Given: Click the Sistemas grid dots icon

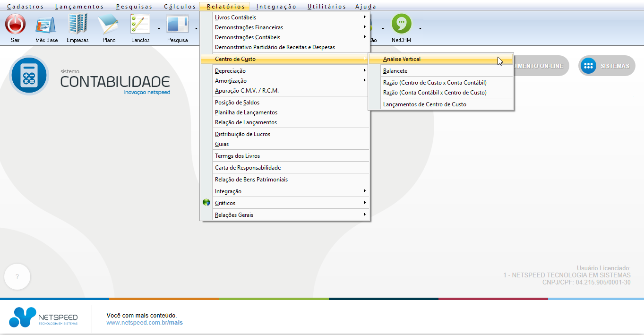Looking at the screenshot, I should [x=589, y=66].
